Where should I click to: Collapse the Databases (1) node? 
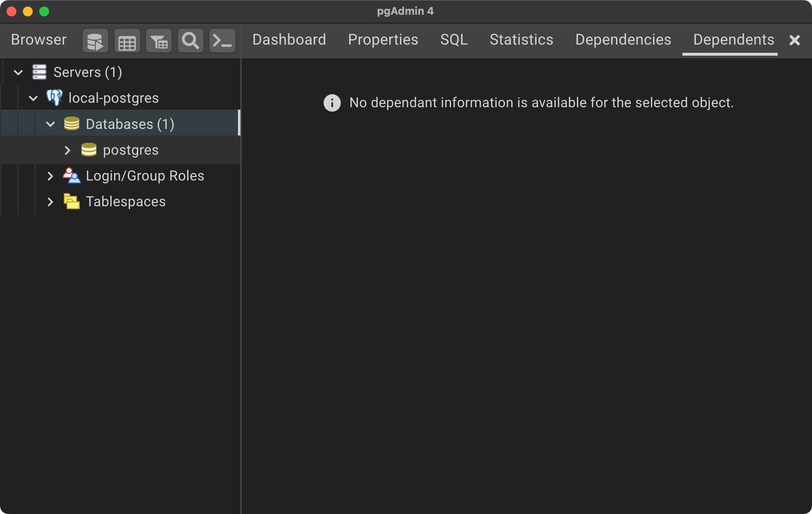coord(50,124)
